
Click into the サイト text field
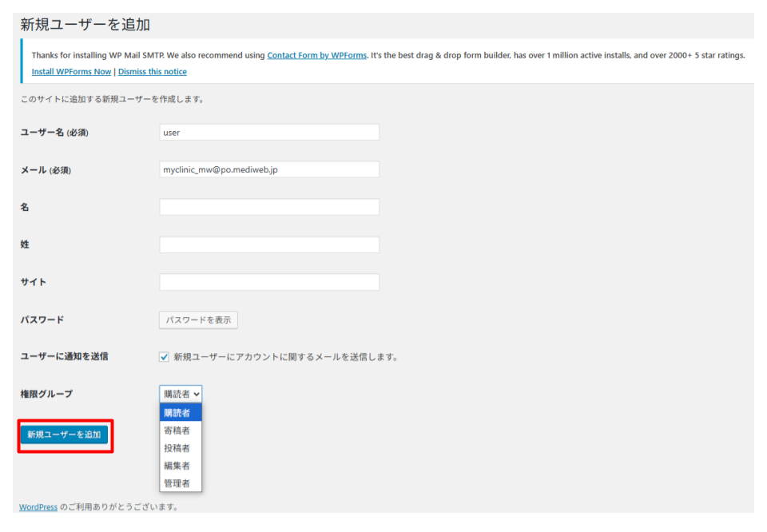tap(269, 282)
